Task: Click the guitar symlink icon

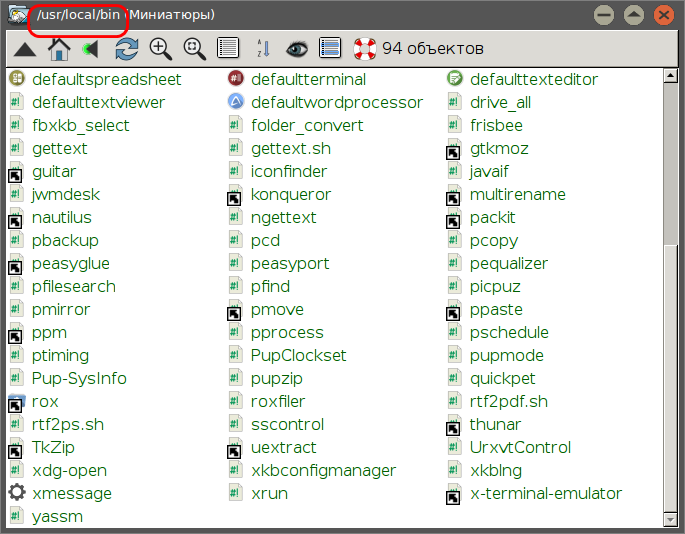Action: pos(16,172)
